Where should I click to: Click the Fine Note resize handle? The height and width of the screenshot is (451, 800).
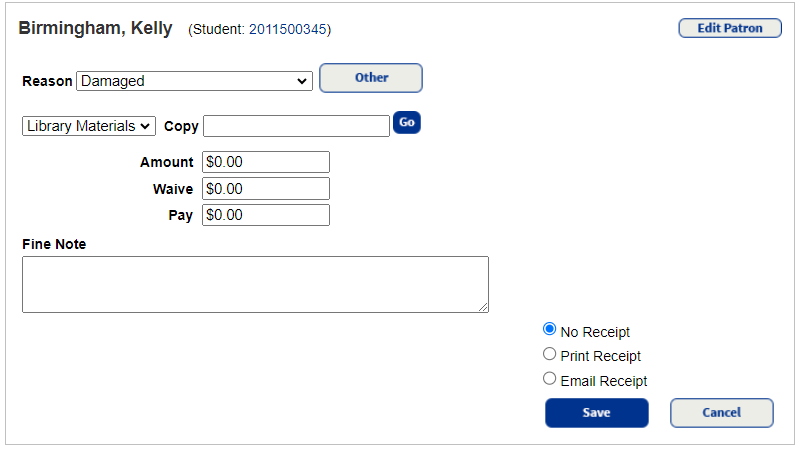coord(484,308)
